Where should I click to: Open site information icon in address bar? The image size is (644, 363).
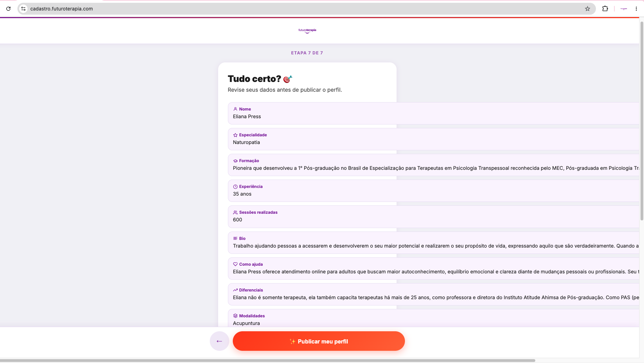pyautogui.click(x=23, y=9)
